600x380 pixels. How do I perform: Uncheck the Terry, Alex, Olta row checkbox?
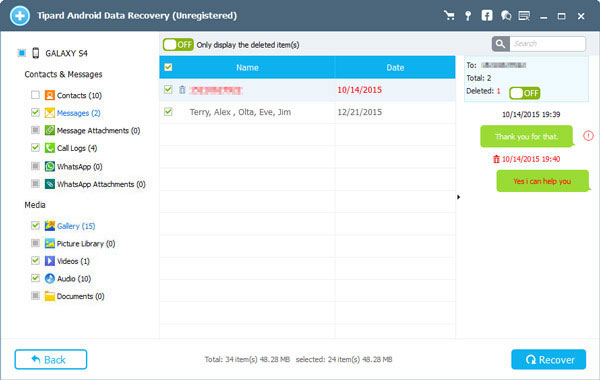click(x=168, y=112)
